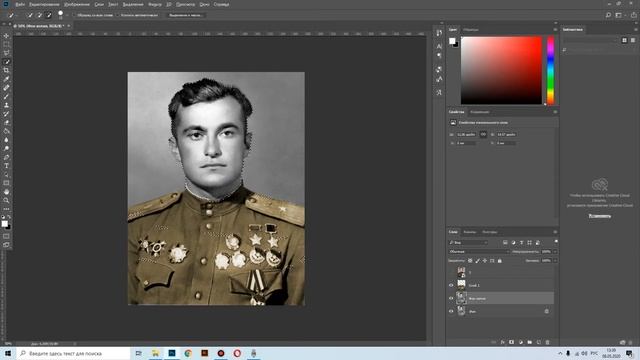Pick a color in the red color field
Screen dimensions: 640x360
pyautogui.click(x=501, y=70)
